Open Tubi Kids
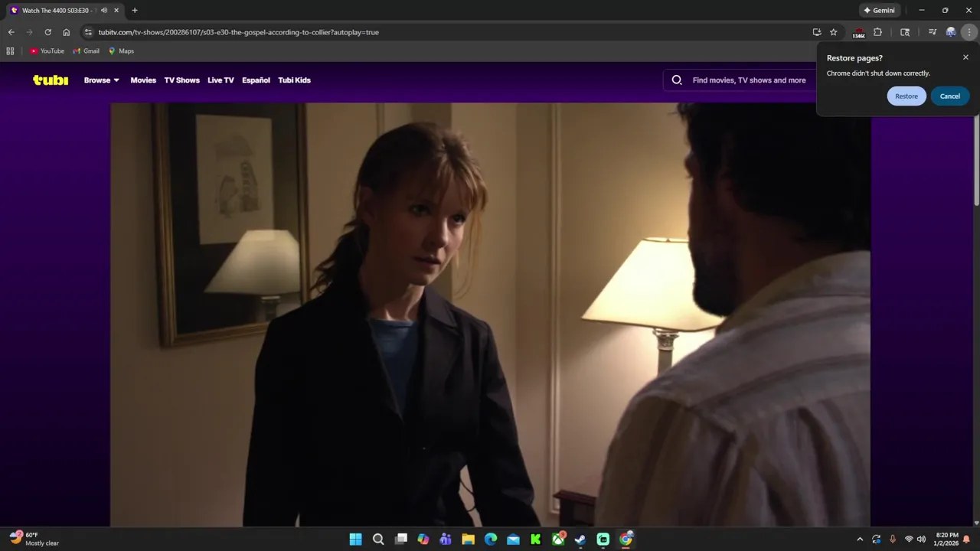The height and width of the screenshot is (551, 980). tap(294, 80)
